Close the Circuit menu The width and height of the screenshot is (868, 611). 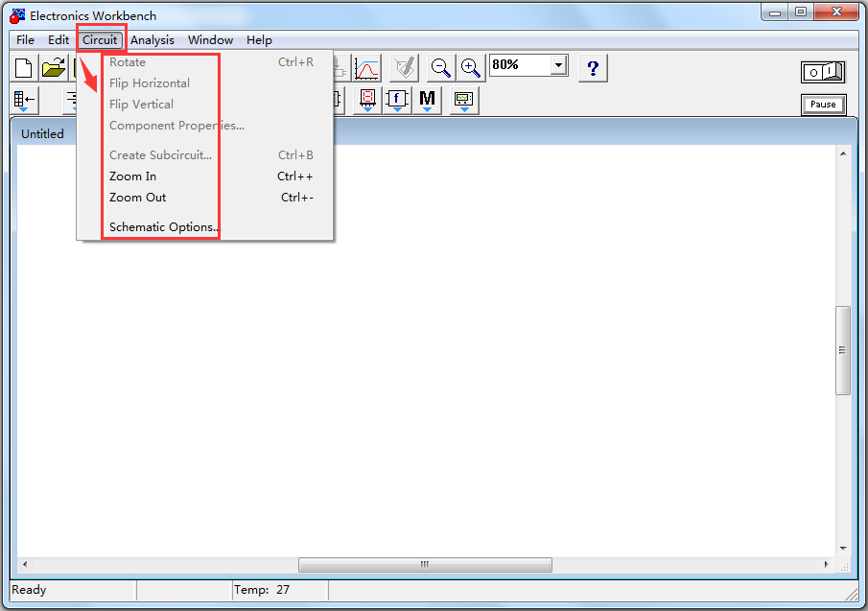point(100,40)
